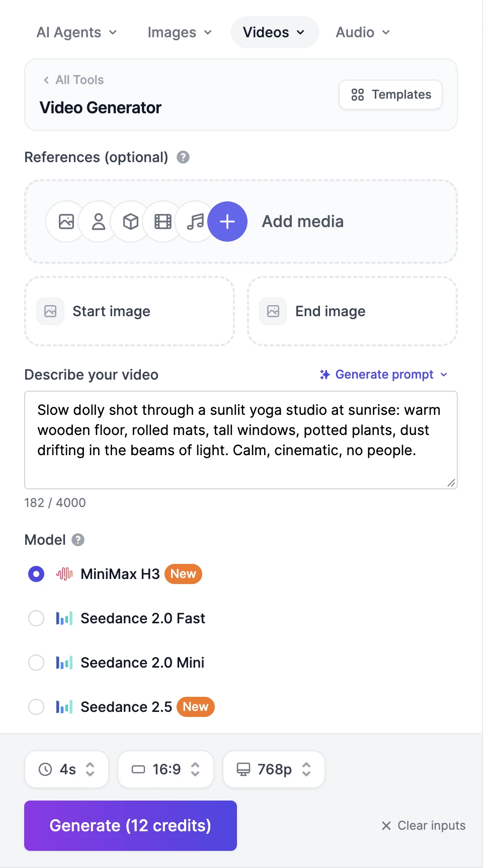Click the music note audio reference icon
Viewport: 491px width, 868px height.
195,222
